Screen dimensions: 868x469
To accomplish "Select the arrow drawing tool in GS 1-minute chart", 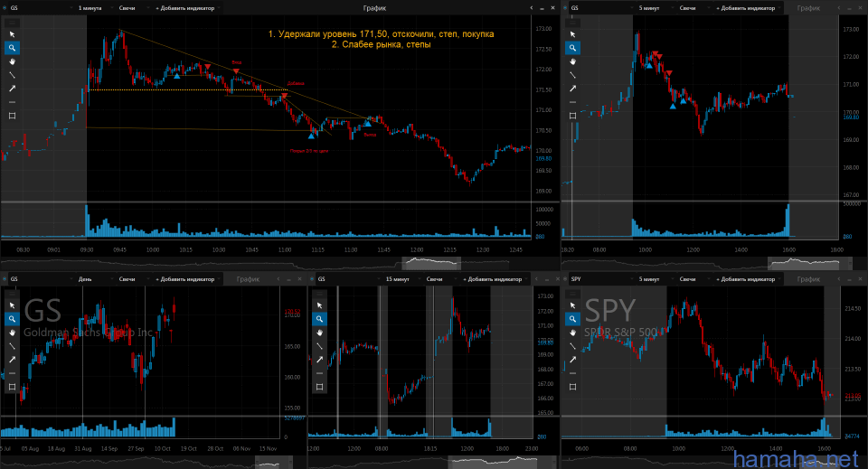I will (12, 89).
